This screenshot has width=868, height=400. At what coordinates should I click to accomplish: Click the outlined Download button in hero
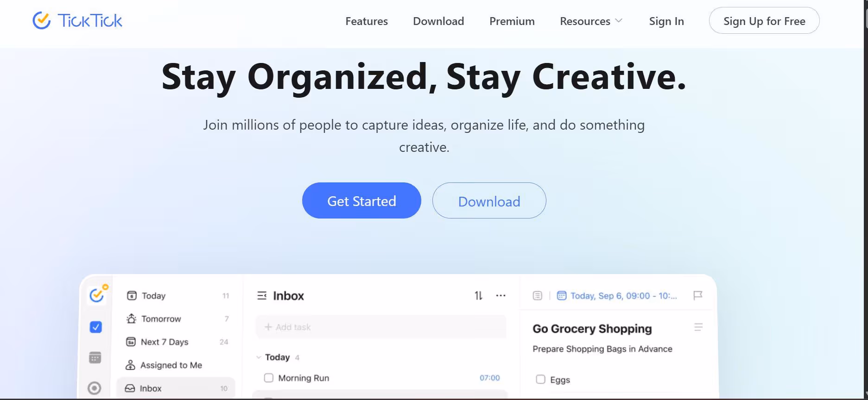point(489,200)
